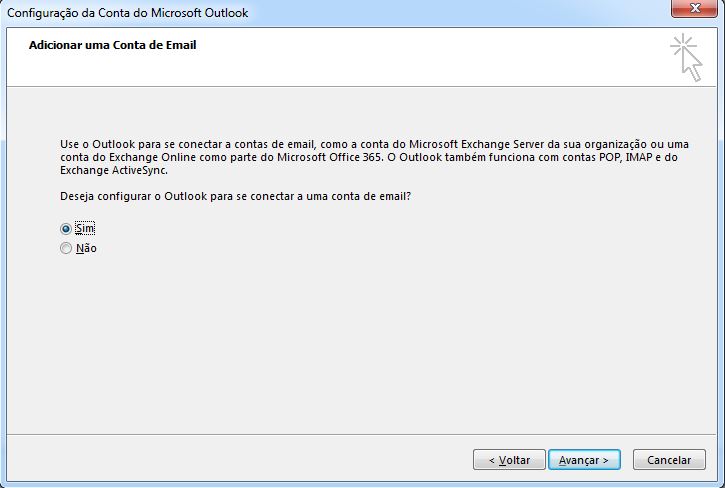Click the window title Configuração da Conta

(127, 13)
